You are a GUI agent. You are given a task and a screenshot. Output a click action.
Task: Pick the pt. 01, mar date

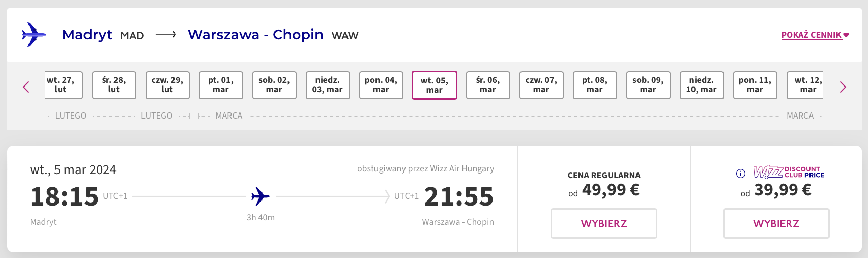(x=221, y=85)
